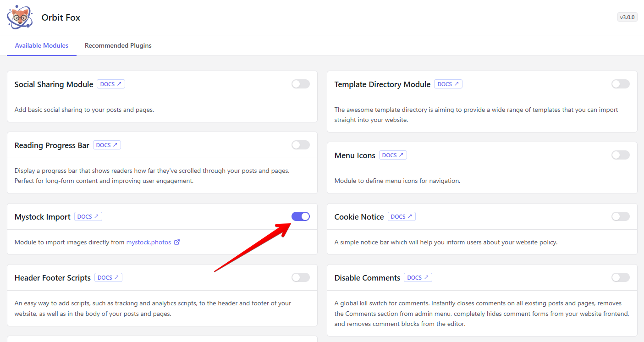Open DOCS link for Cookie Notice
The image size is (644, 342).
tap(402, 216)
